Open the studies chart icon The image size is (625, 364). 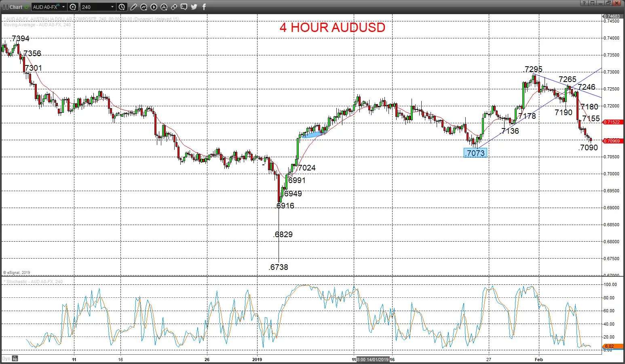pyautogui.click(x=144, y=7)
